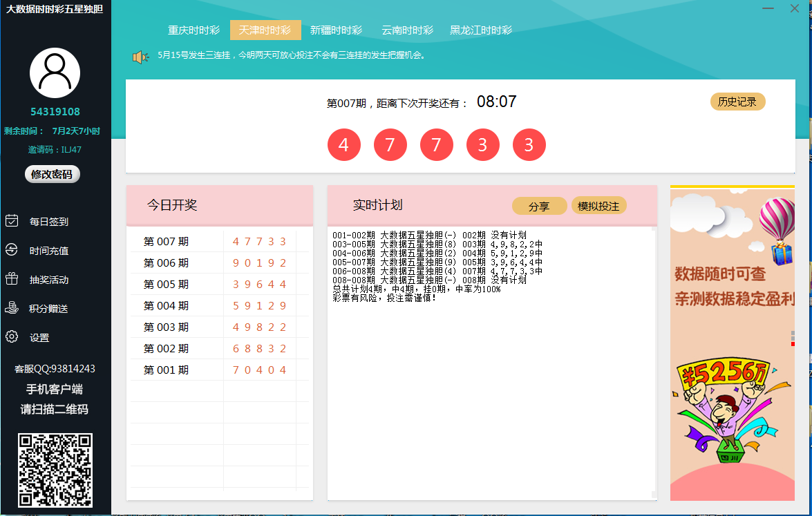
Task: Click the 今日开奖 panel header
Action: click(220, 205)
